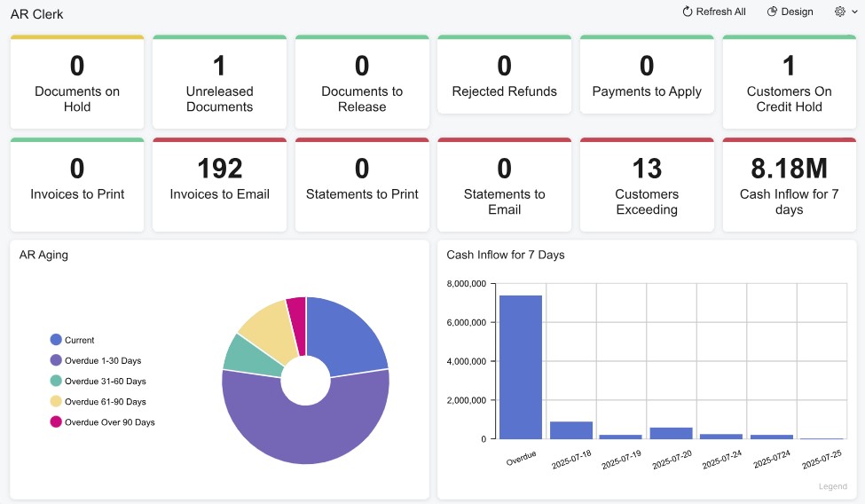
Task: Open the Invoices to Email tile
Action: pyautogui.click(x=219, y=185)
